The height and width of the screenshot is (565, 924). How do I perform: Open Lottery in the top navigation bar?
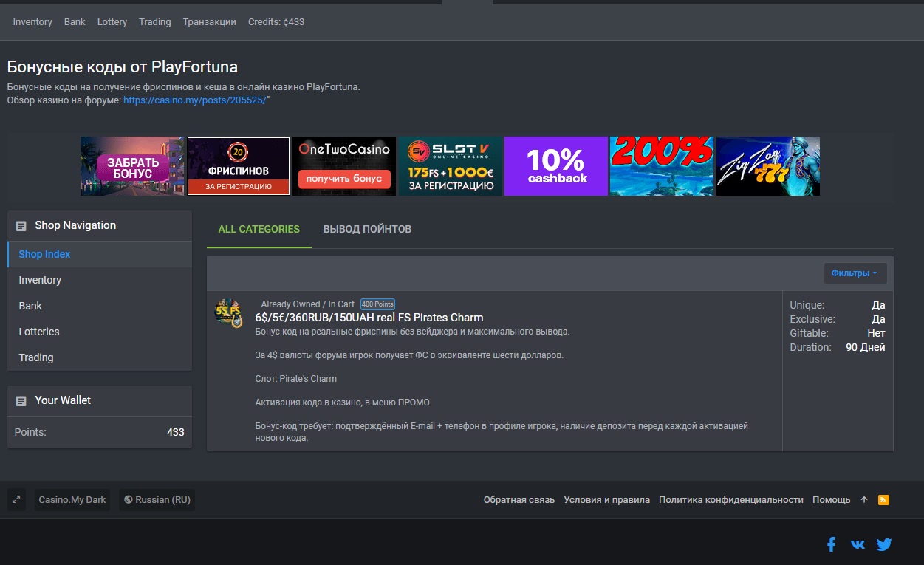(112, 22)
